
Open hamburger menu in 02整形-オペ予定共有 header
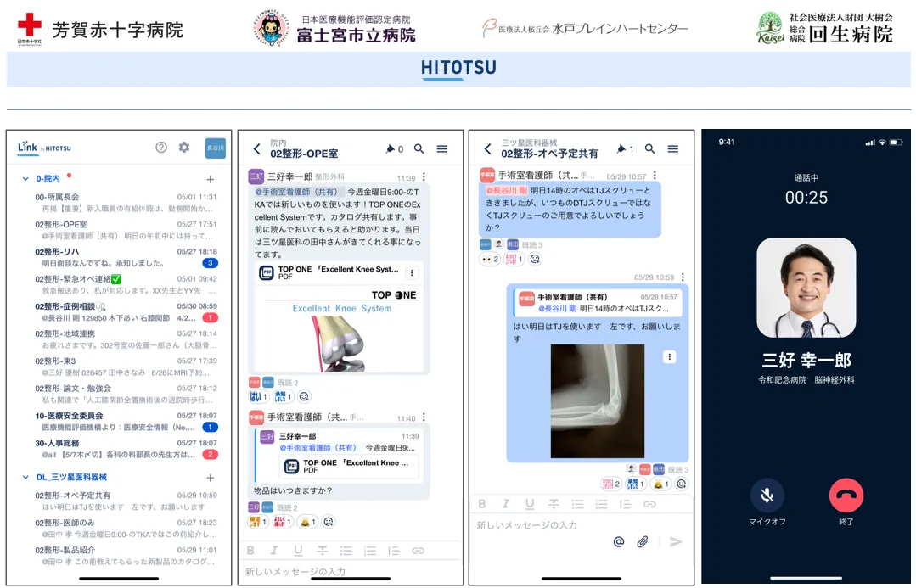pos(673,149)
